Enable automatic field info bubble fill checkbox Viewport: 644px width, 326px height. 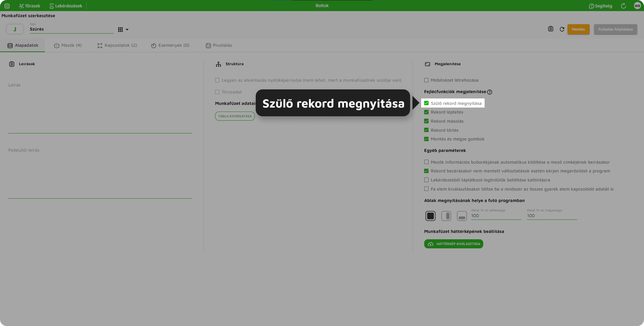426,162
